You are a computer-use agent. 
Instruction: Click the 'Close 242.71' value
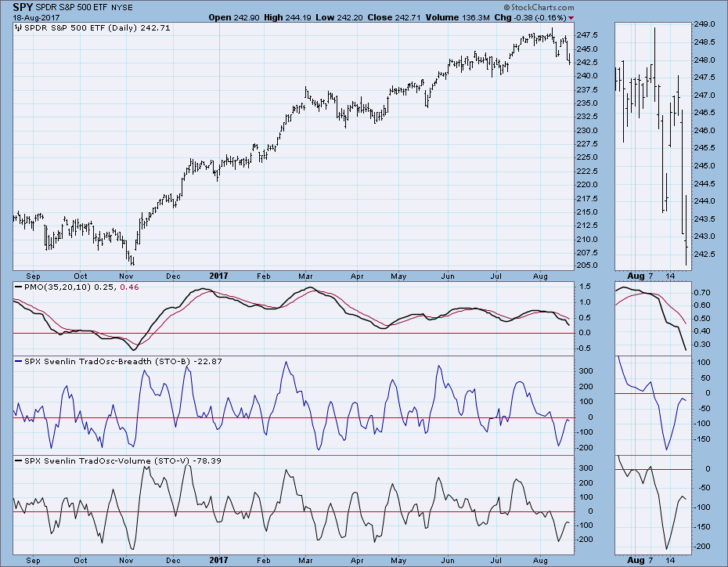click(394, 18)
